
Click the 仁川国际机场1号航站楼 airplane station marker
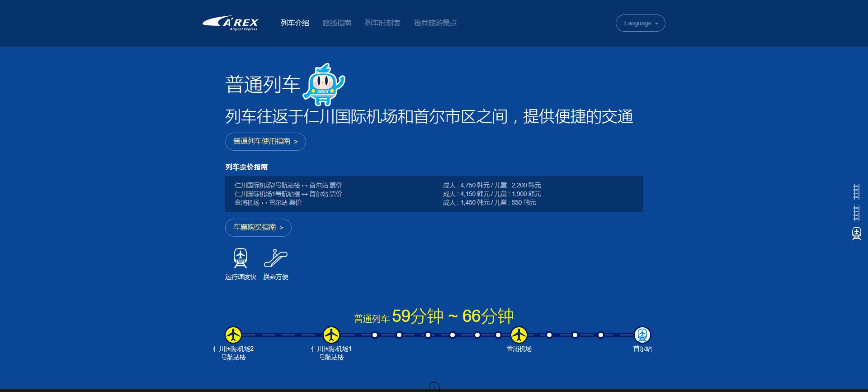[x=331, y=335]
